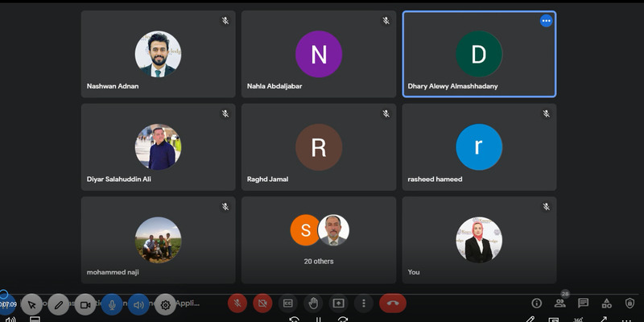
Task: Click the 0:07:09 elapsed time display
Action: tap(8, 304)
